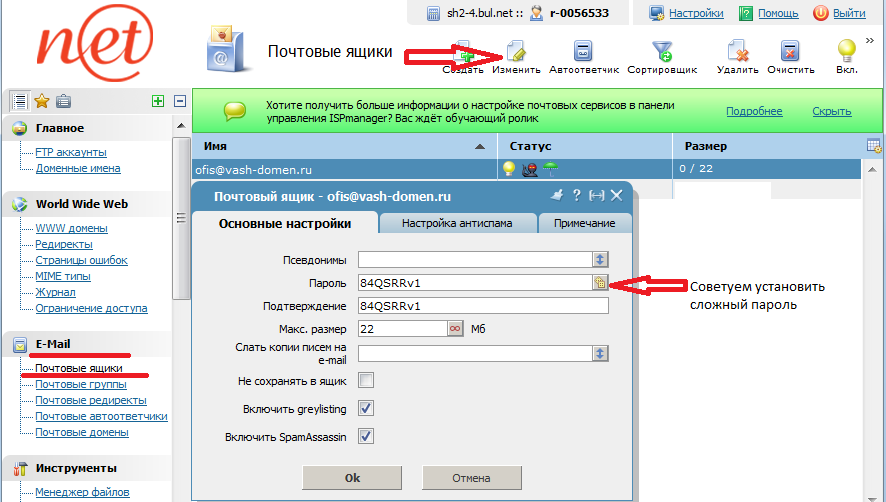This screenshot has width=886, height=502.
Task: Set unlimited Макс. размер infinity button
Action: click(x=455, y=329)
